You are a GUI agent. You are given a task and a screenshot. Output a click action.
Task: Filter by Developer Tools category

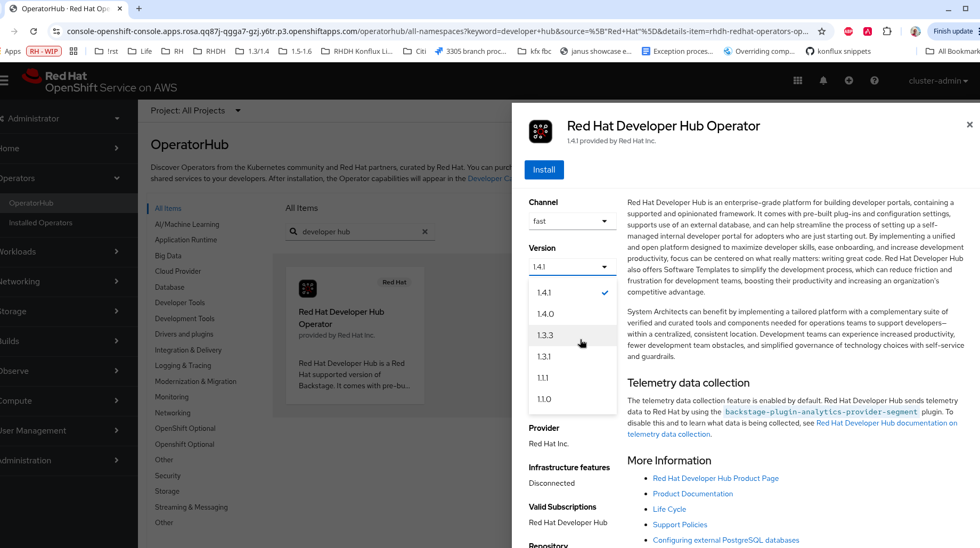point(179,302)
